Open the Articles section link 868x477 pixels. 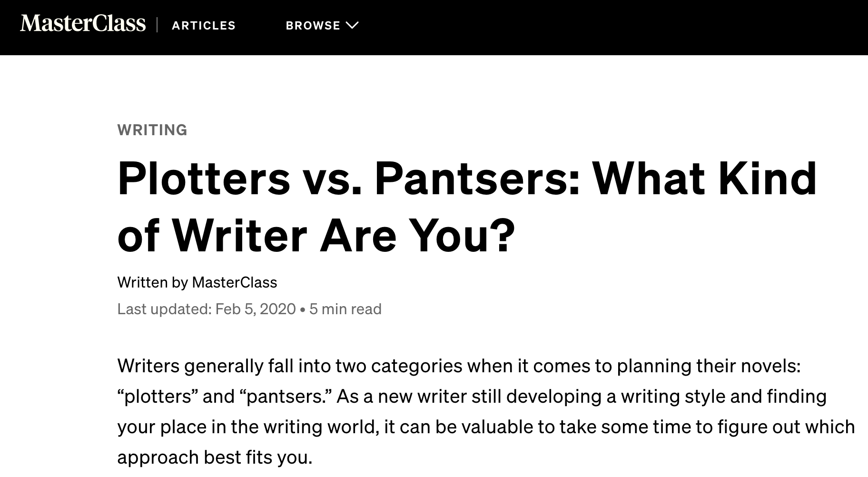[x=204, y=26]
